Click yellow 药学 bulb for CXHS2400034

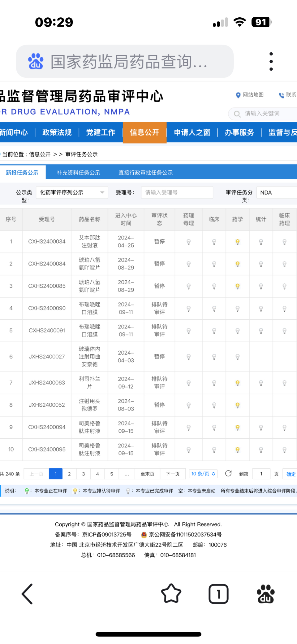(238, 242)
